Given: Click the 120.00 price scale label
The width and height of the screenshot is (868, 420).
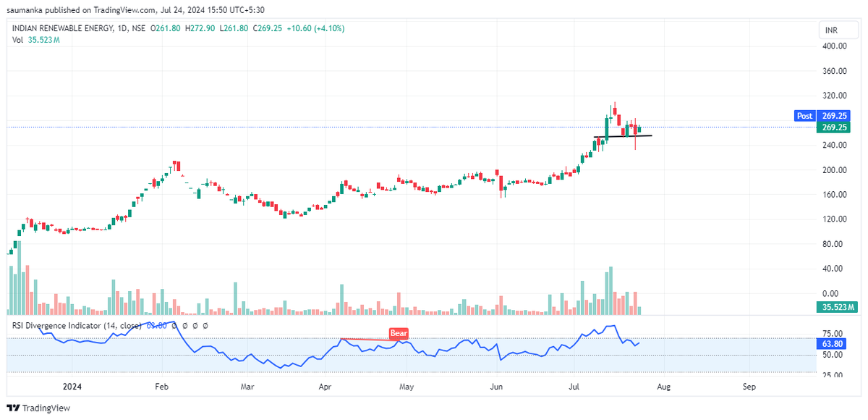Looking at the screenshot, I should (x=835, y=219).
